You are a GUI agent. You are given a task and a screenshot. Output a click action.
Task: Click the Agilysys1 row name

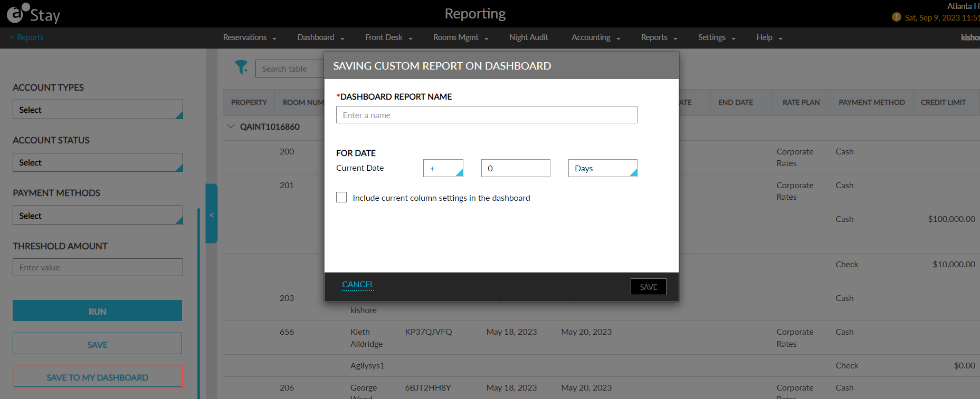(367, 365)
